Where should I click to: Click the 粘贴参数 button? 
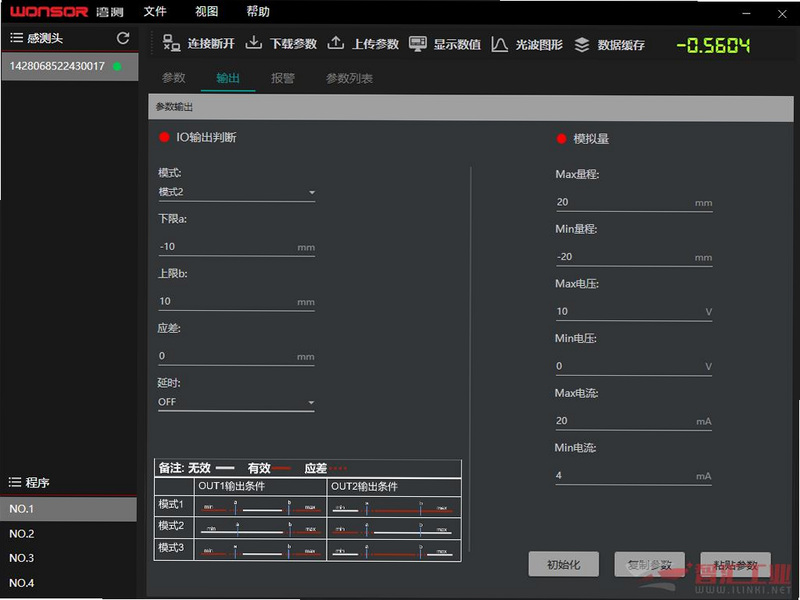735,565
